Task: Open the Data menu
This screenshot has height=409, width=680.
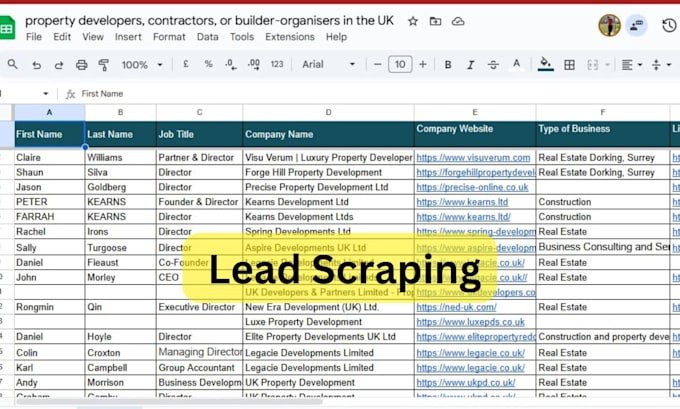Action: click(208, 37)
